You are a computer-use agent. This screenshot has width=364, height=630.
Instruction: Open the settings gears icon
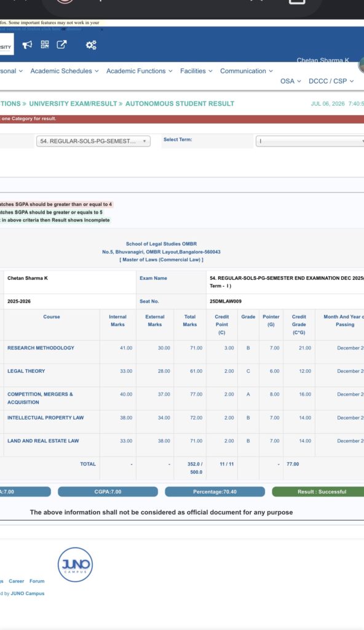(91, 45)
